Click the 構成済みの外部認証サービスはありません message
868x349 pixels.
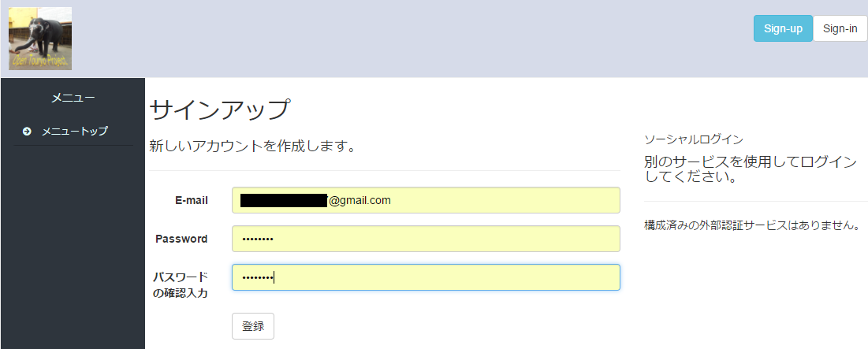(x=751, y=225)
